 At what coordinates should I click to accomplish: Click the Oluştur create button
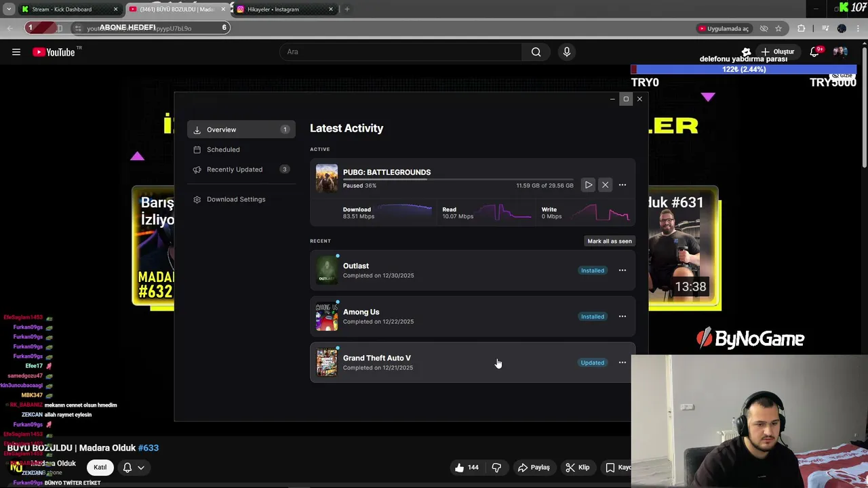[778, 52]
